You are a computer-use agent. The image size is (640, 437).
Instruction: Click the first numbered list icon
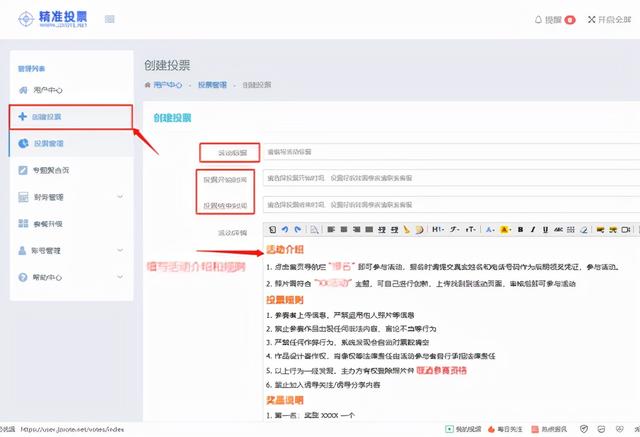pyautogui.click(x=382, y=230)
